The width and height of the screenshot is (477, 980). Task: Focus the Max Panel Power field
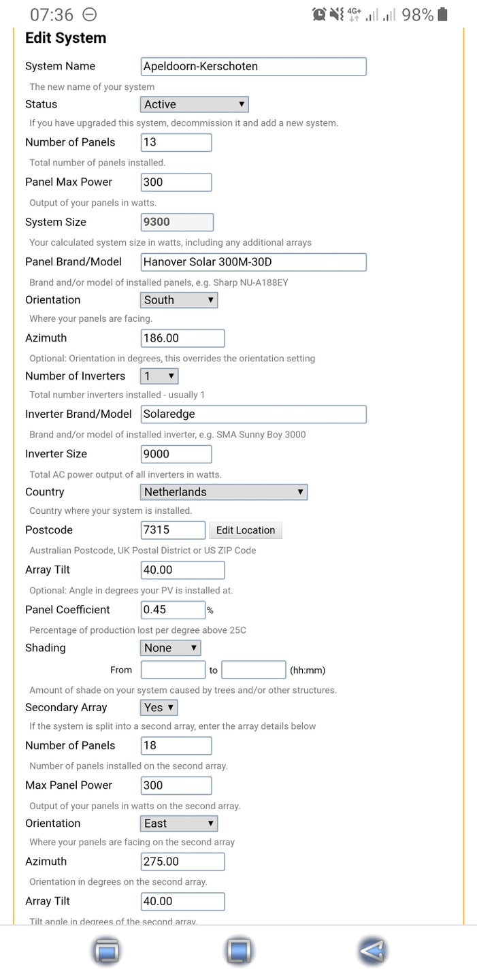click(176, 785)
